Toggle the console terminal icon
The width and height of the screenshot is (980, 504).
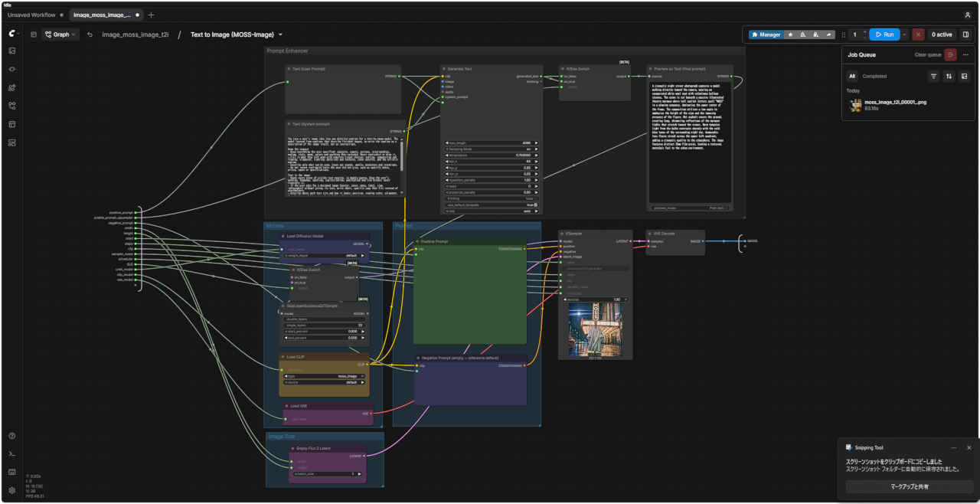tap(12, 454)
